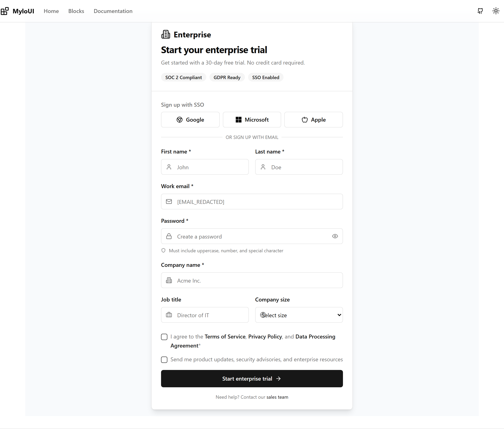
Task: Toggle light/dark theme sun icon
Action: [x=496, y=11]
